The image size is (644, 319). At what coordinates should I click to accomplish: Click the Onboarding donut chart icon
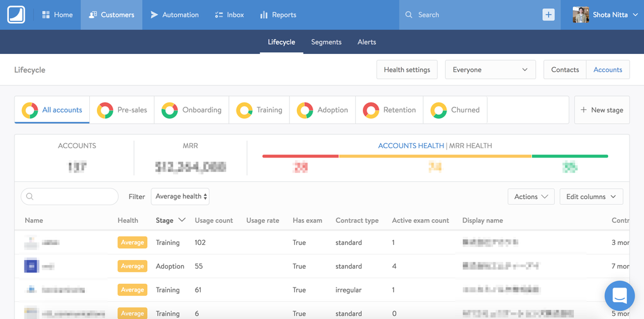(170, 110)
